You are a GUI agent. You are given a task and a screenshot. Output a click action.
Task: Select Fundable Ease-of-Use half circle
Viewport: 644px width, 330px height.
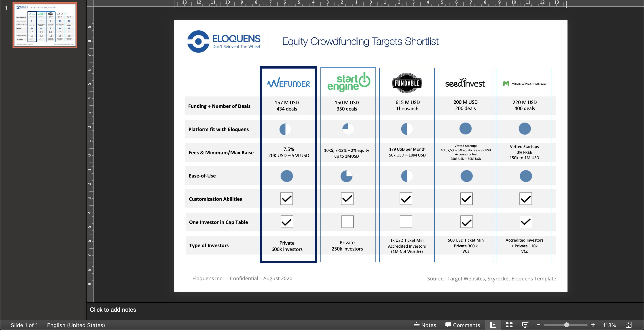click(x=407, y=176)
